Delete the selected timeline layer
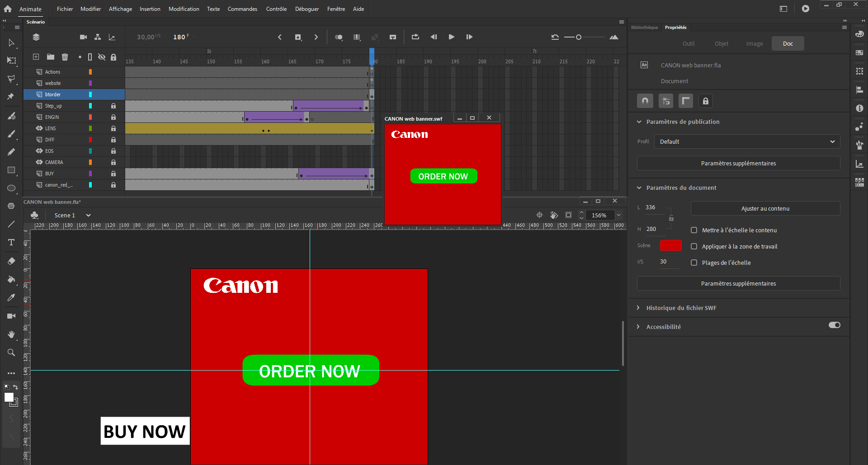Screen dimensions: 868x465 (65, 57)
